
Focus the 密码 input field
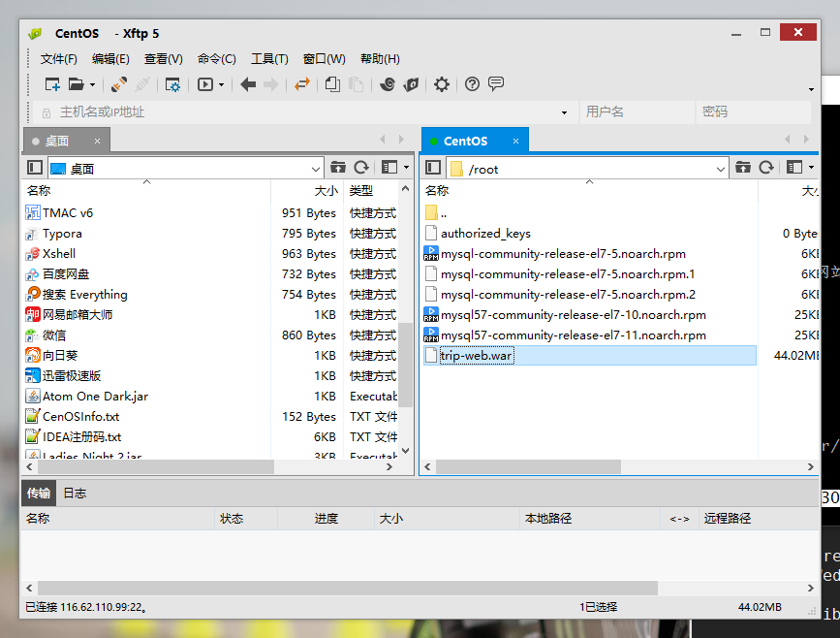pos(753,112)
